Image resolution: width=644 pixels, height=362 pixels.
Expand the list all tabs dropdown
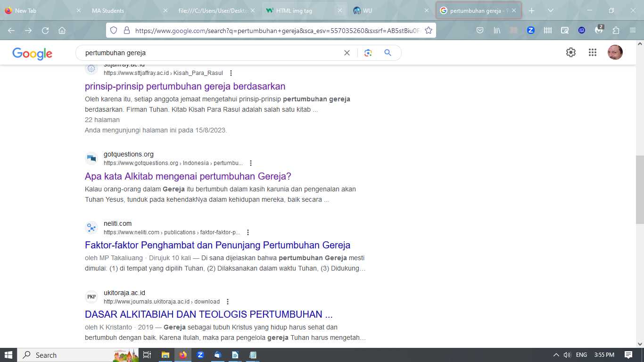tap(550, 10)
